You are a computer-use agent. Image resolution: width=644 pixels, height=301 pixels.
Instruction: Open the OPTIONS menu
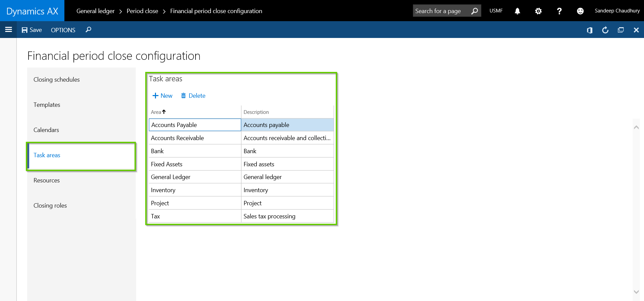pyautogui.click(x=63, y=30)
